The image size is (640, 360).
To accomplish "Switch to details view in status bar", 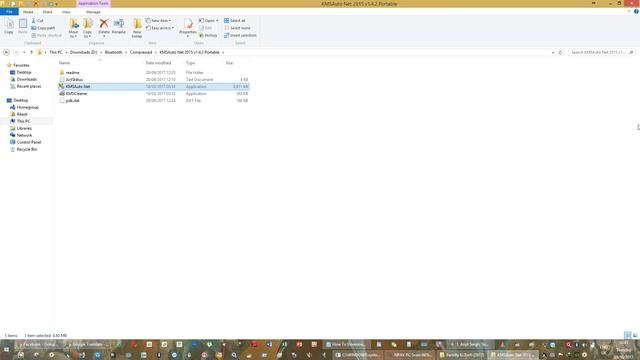I will click(x=628, y=336).
